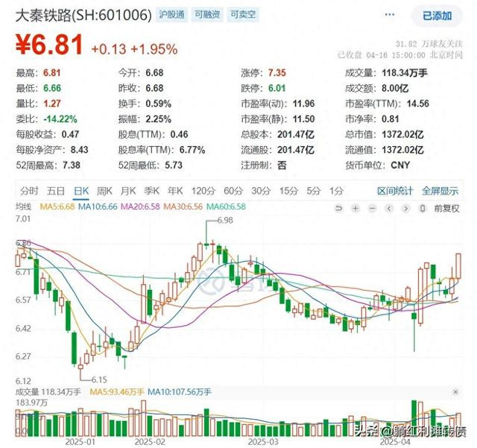Click the 2025-02 date axis label
Viewport: 477px width, 448px height.
150,441
